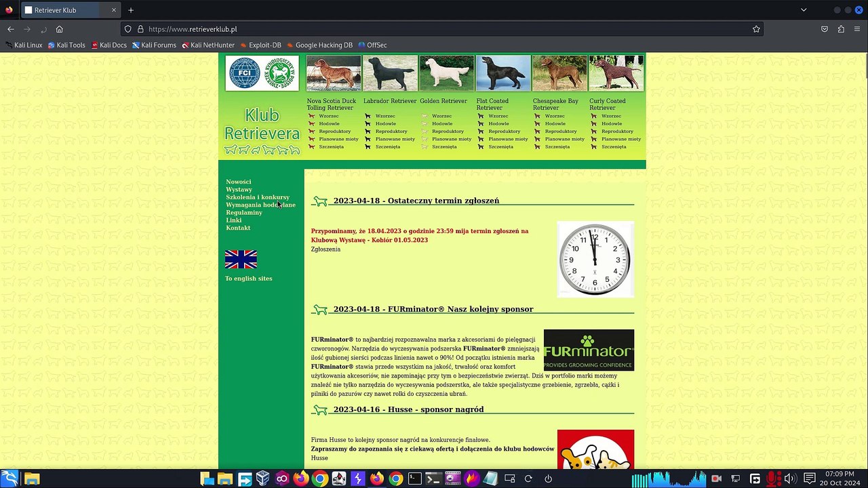Launch VirtualBox from the taskbar
This screenshot has height=488, width=868.
coord(263,479)
